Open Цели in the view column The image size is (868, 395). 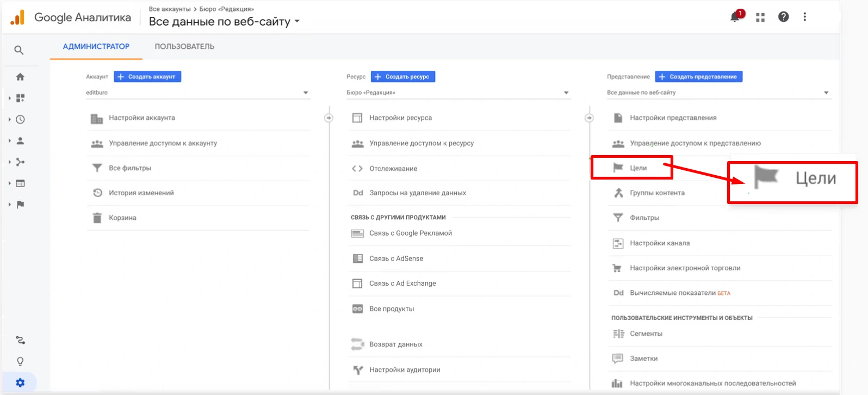pyautogui.click(x=638, y=168)
